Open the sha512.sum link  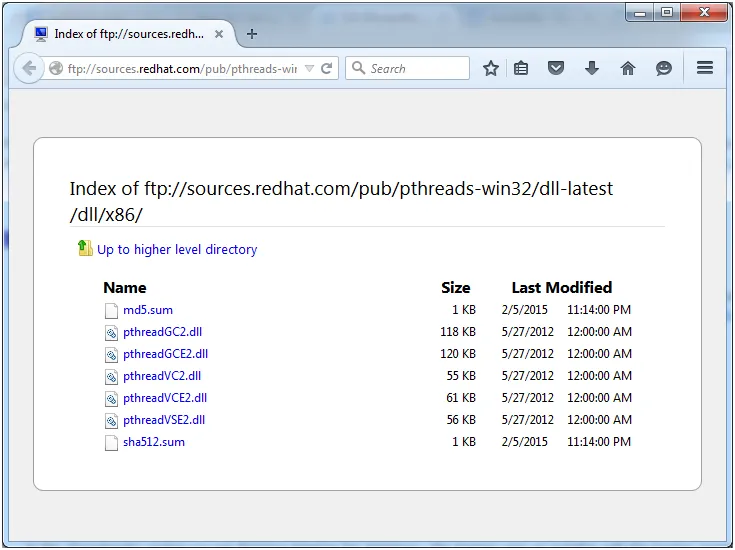(154, 442)
